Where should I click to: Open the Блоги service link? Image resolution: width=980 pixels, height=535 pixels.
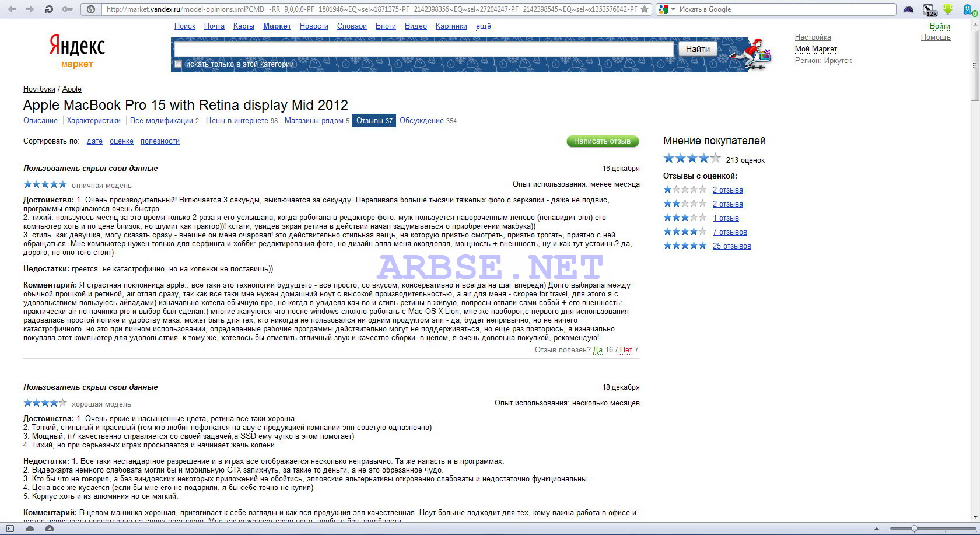pos(386,26)
